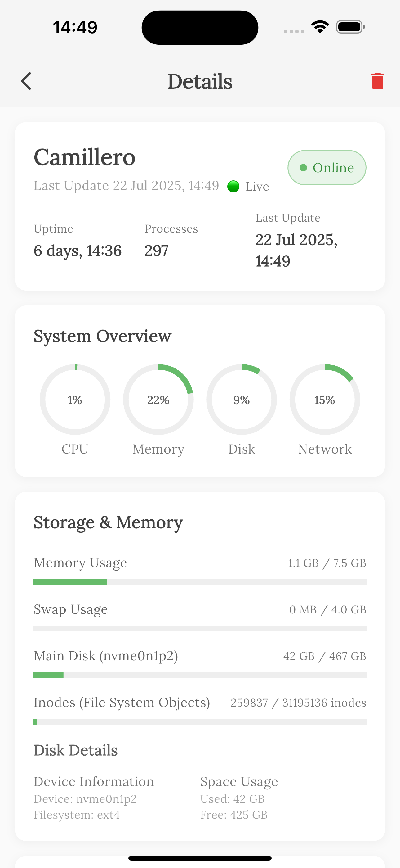This screenshot has width=400, height=868.
Task: Select the CPU 1% gauge
Action: (75, 399)
